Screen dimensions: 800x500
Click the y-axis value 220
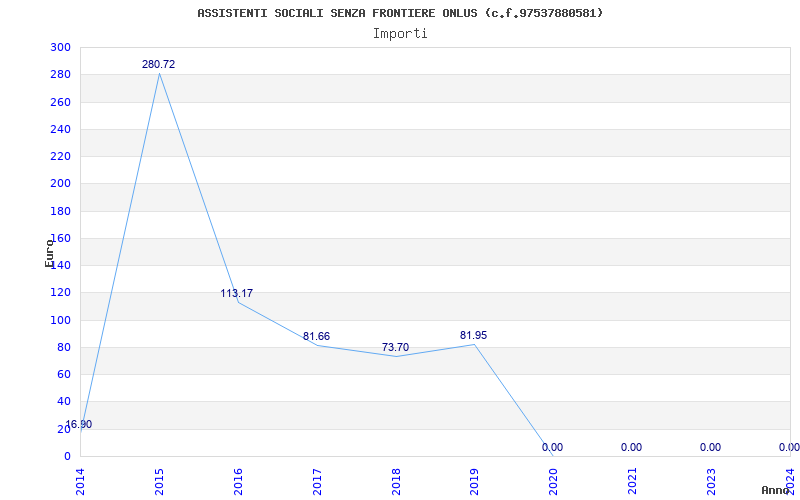pos(60,156)
